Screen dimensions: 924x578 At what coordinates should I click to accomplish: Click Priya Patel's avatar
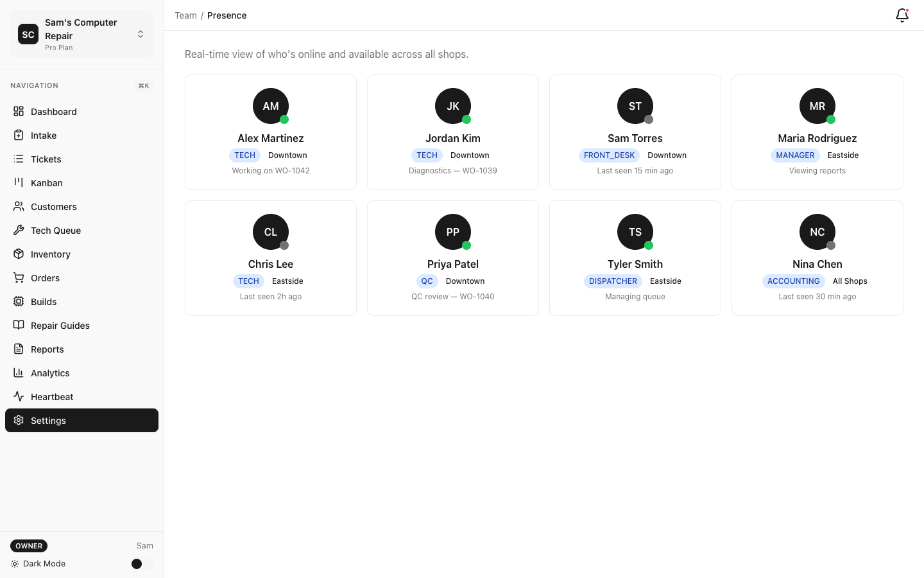point(453,232)
